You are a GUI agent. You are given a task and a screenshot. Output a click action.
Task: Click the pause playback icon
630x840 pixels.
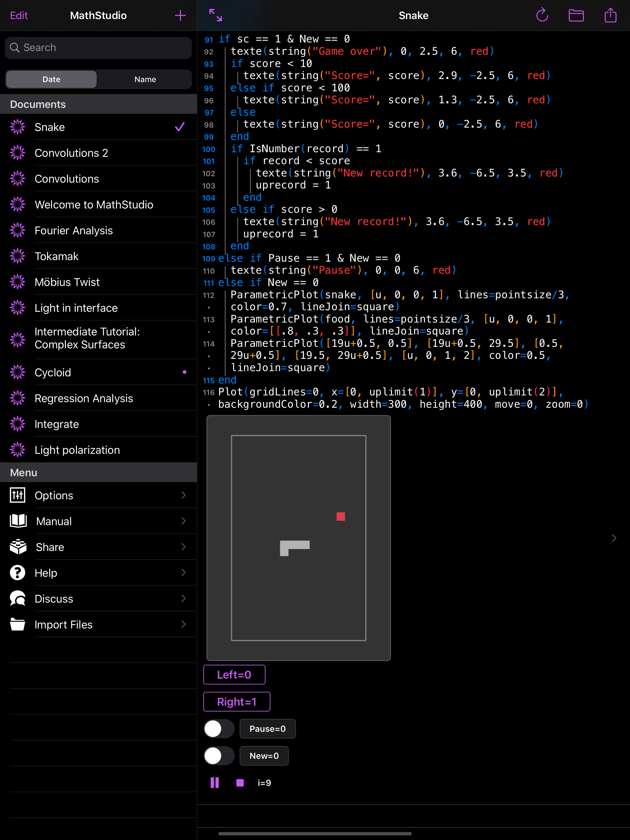pyautogui.click(x=215, y=783)
